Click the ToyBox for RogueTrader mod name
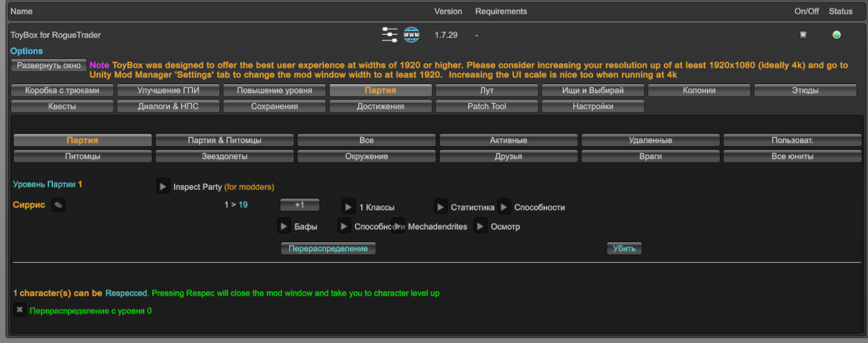The width and height of the screenshot is (868, 343). point(55,35)
